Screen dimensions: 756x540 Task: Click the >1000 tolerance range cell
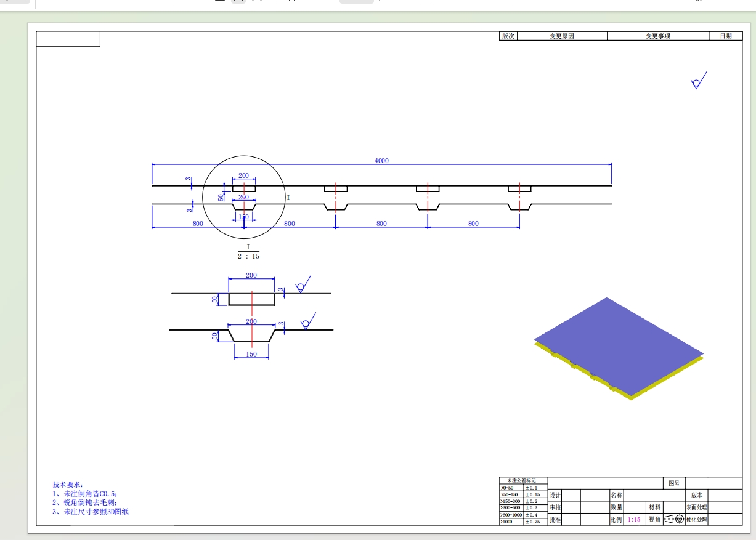(511, 522)
